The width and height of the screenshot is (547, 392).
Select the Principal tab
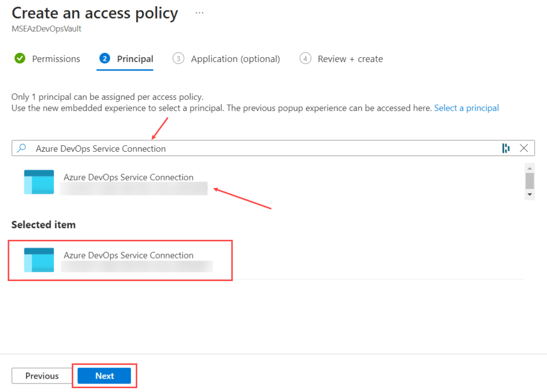pos(126,59)
